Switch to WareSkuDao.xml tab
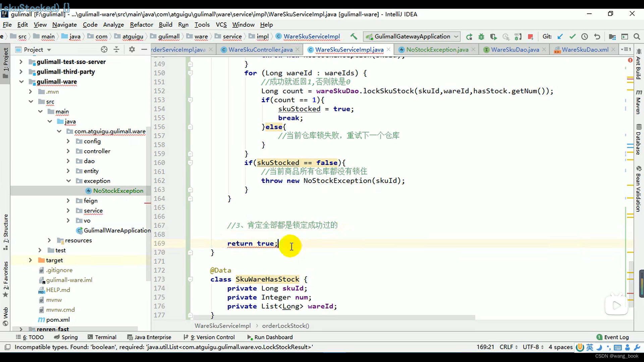 pos(585,50)
